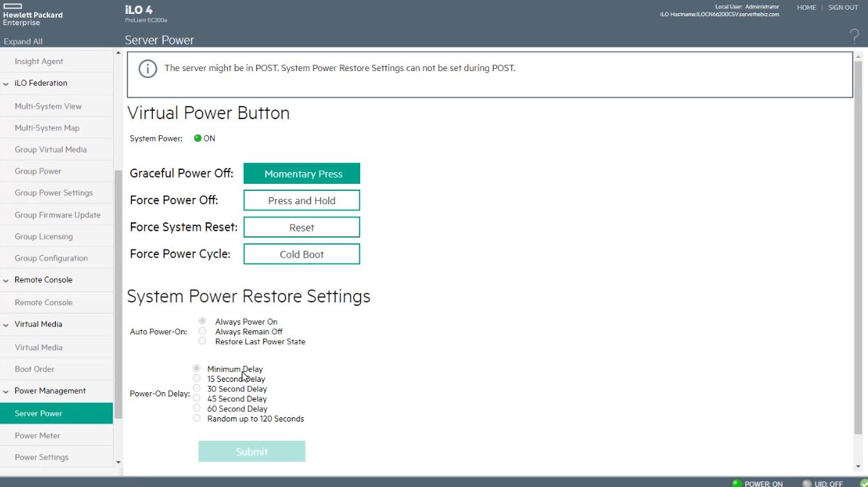Click the help question mark icon
Screen dimensions: 868x487
[x=854, y=37]
